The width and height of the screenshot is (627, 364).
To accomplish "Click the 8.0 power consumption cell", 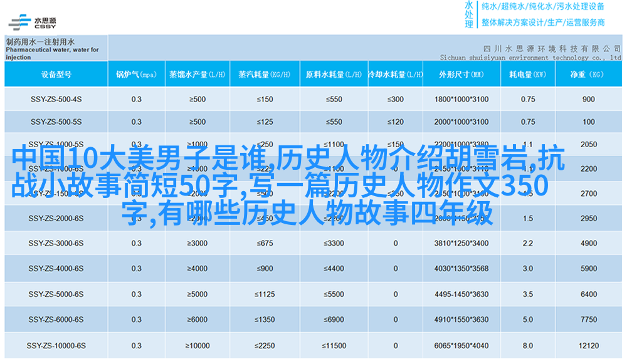I will click(528, 346).
